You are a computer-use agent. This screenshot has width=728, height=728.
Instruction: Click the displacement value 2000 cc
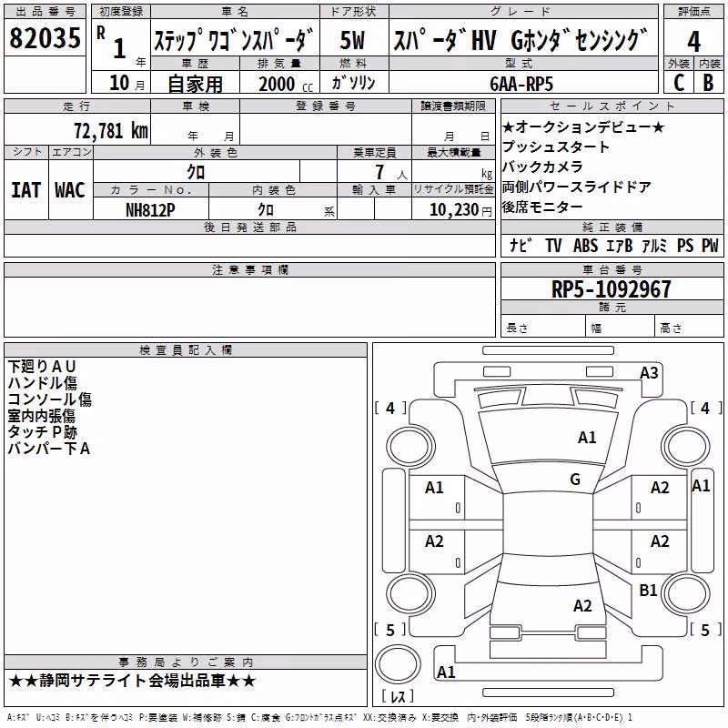(x=286, y=85)
